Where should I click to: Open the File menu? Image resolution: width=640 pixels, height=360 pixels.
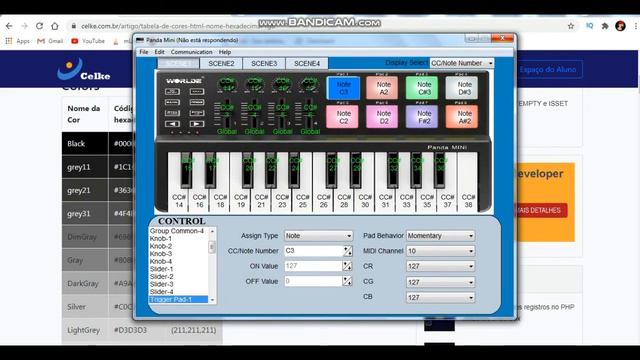144,52
